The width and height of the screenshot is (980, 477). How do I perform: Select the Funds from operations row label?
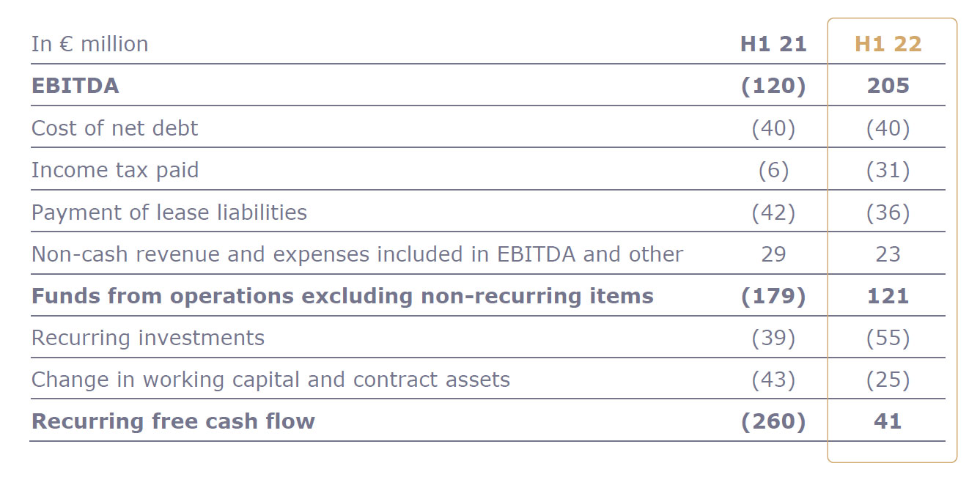(x=342, y=296)
